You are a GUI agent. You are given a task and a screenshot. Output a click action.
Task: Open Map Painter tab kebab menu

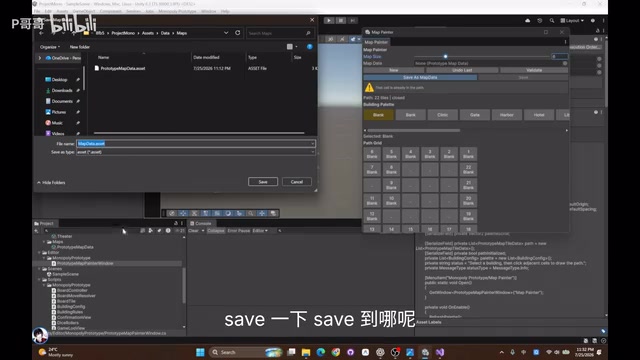pyautogui.click(x=565, y=42)
